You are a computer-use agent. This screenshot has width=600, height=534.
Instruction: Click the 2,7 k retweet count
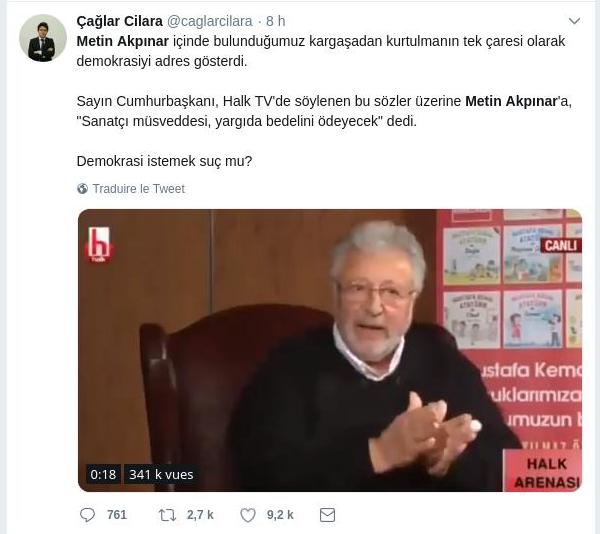200,515
